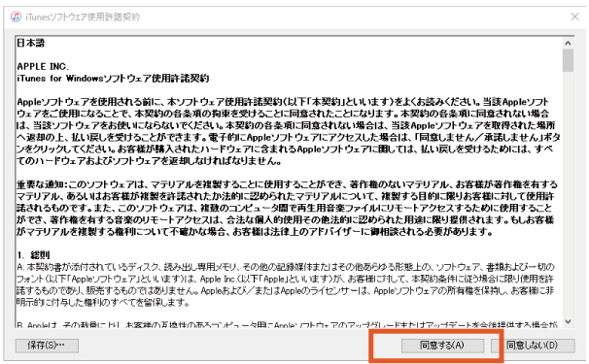The width and height of the screenshot is (589, 364).
Task: Click the vertical scrollbar thumb
Action: pyautogui.click(x=568, y=60)
